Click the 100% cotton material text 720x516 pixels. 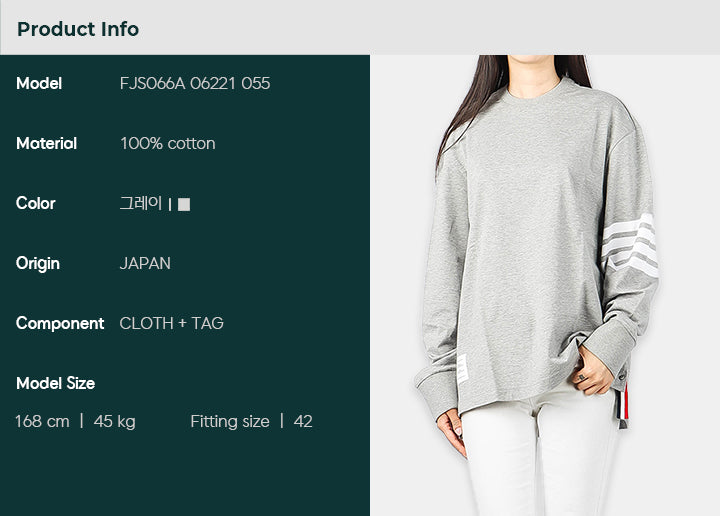[x=168, y=144]
